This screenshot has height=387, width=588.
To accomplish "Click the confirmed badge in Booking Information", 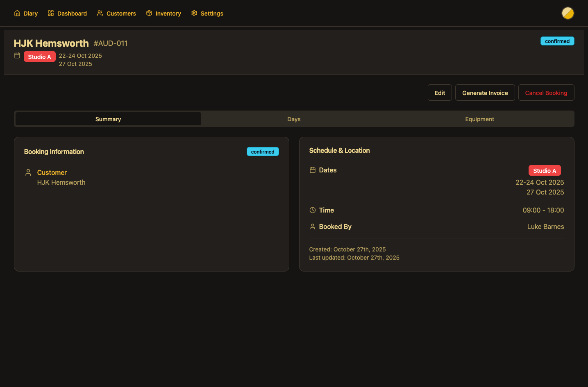I will point(263,152).
